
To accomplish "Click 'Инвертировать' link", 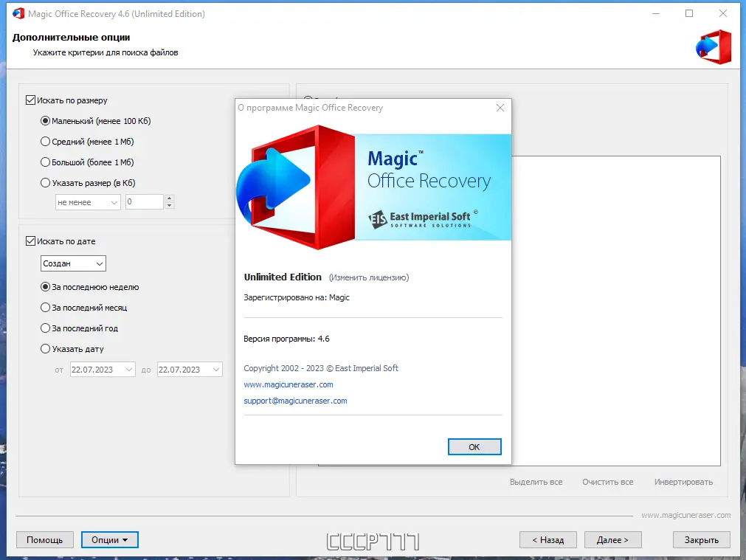I will point(684,482).
